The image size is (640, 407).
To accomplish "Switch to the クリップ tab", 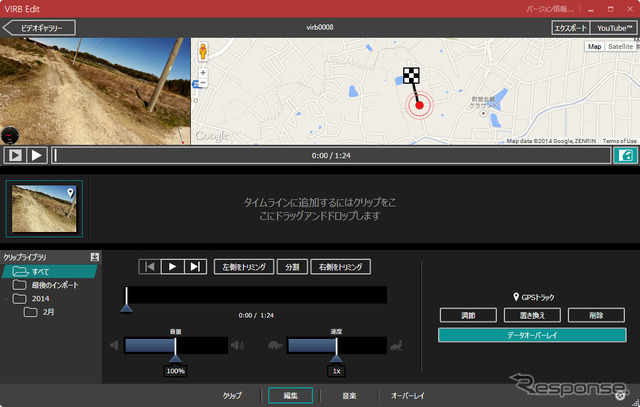I will [x=232, y=396].
